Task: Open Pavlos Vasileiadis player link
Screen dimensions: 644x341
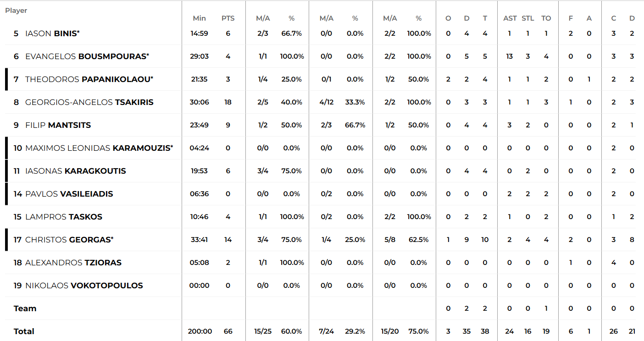Action: point(69,194)
